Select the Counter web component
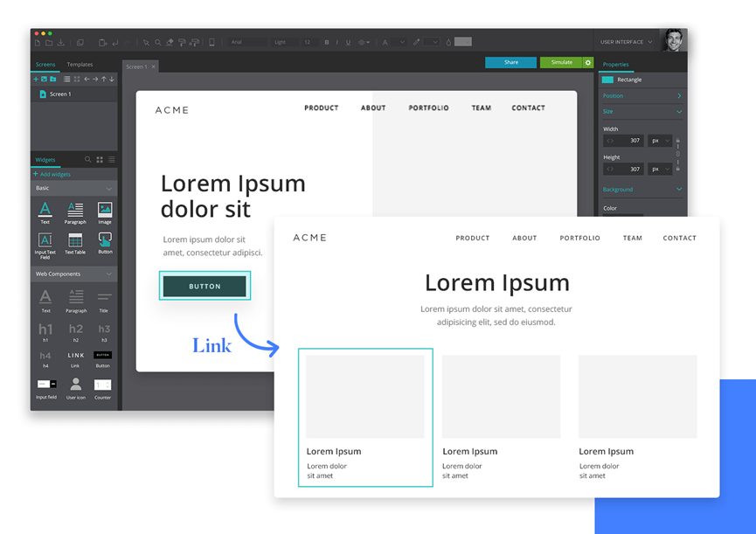This screenshot has height=534, width=756. click(103, 389)
